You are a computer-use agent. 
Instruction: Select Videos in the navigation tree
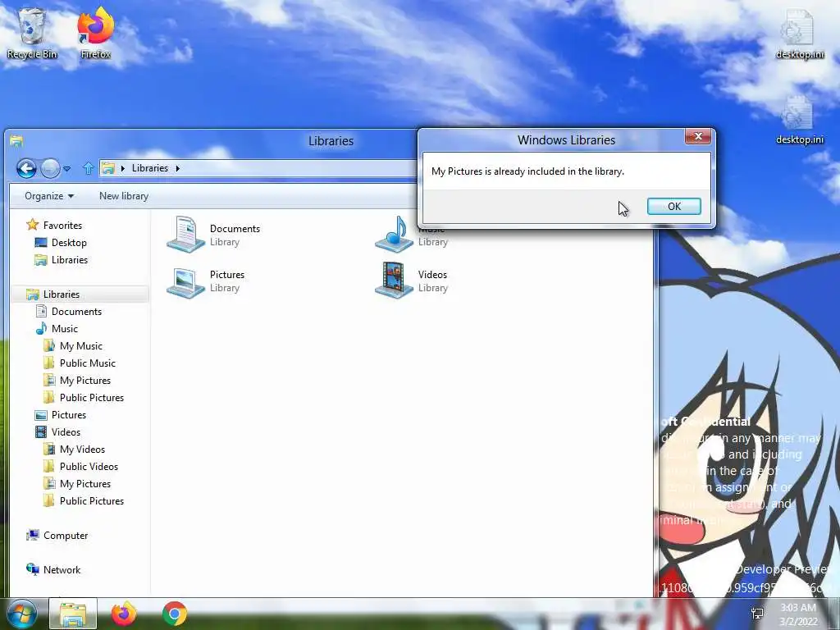[x=66, y=431]
